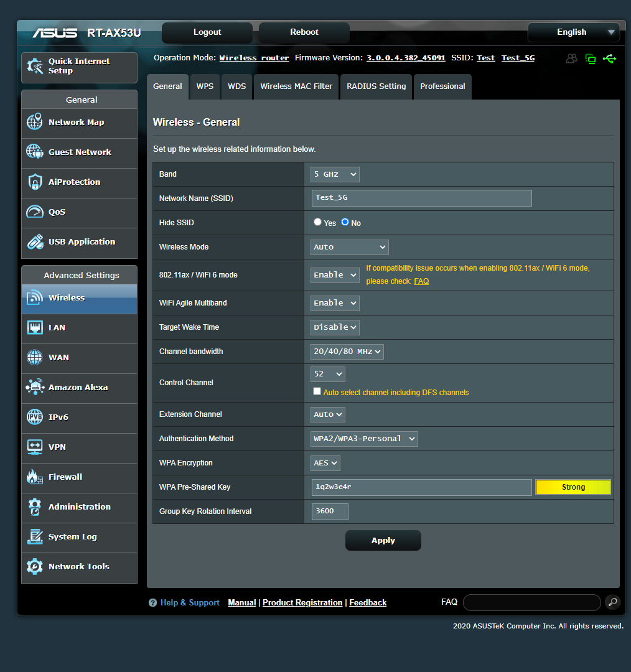
Task: Enable auto select channel including DFS channels
Action: tap(317, 391)
